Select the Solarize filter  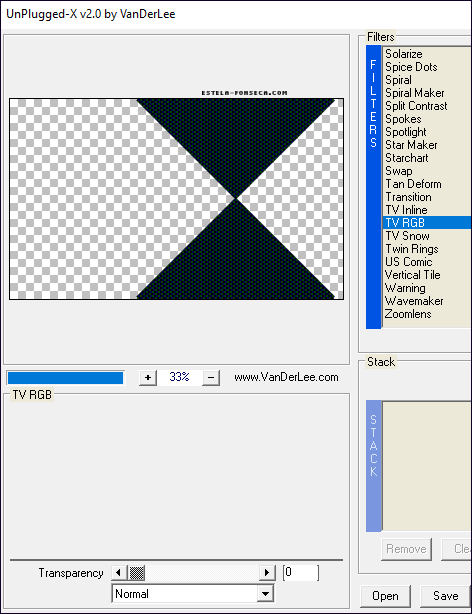404,54
